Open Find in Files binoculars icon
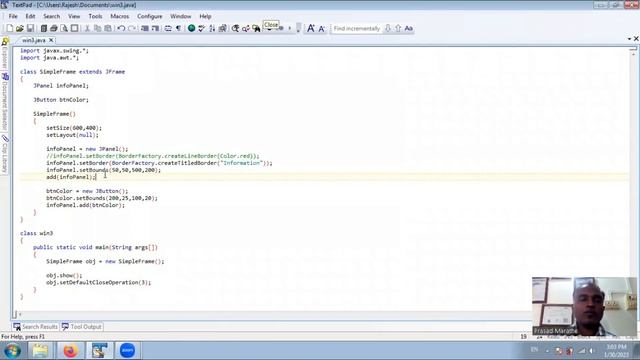640x360 pixels. (256, 29)
